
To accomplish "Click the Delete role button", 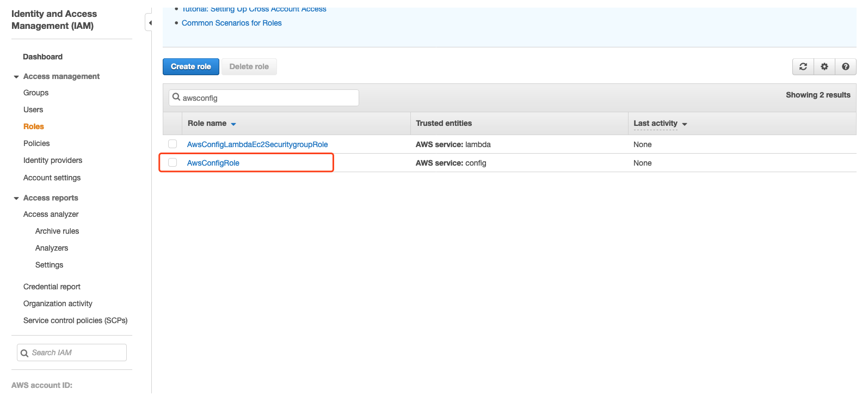I will tap(249, 66).
